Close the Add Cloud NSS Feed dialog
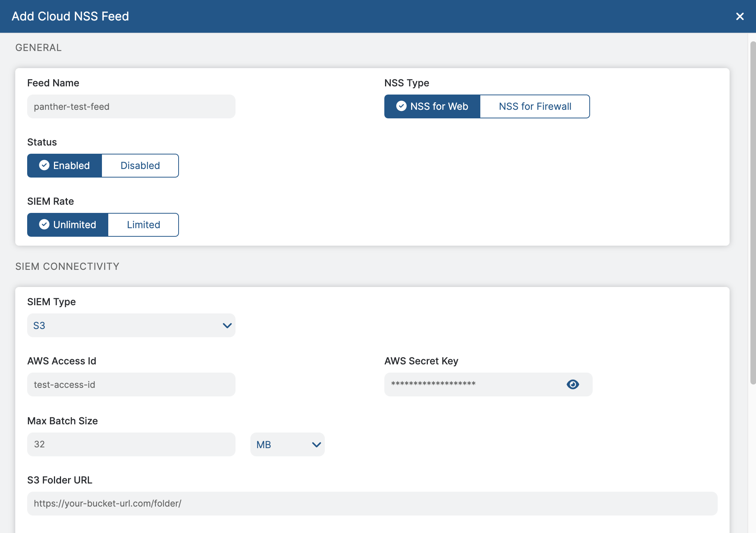Viewport: 756px width, 533px height. click(x=740, y=16)
